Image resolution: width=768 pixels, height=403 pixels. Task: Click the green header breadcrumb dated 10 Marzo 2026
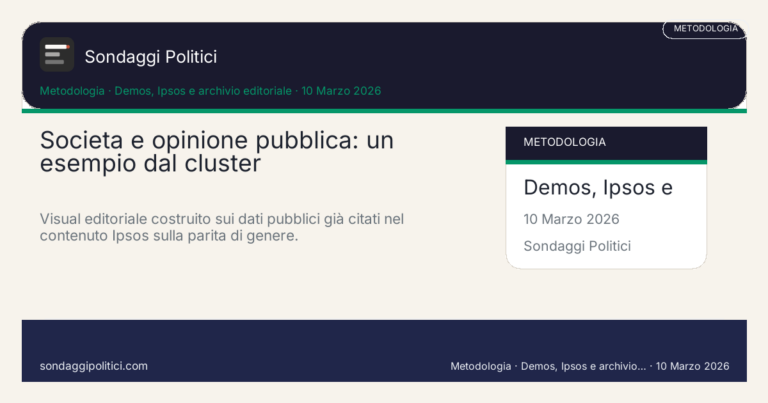pyautogui.click(x=210, y=91)
